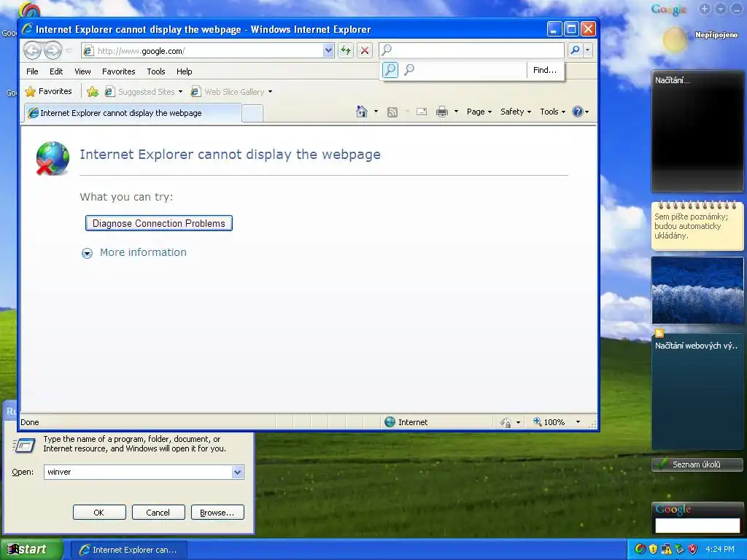Click OK in the Run dialog
The image size is (747, 560).
point(99,513)
